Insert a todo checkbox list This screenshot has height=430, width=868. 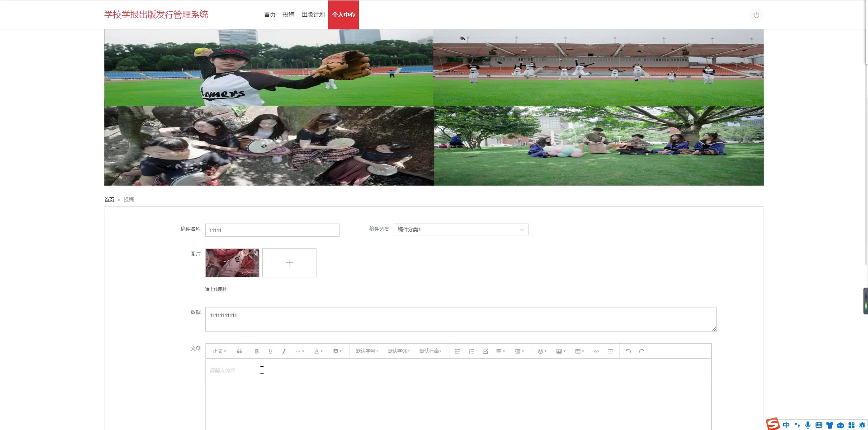coord(485,351)
